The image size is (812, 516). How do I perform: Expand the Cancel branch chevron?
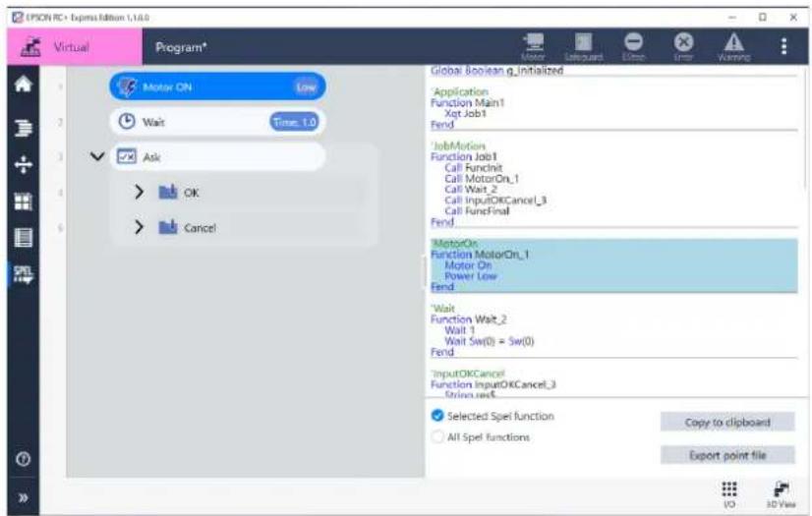(139, 227)
